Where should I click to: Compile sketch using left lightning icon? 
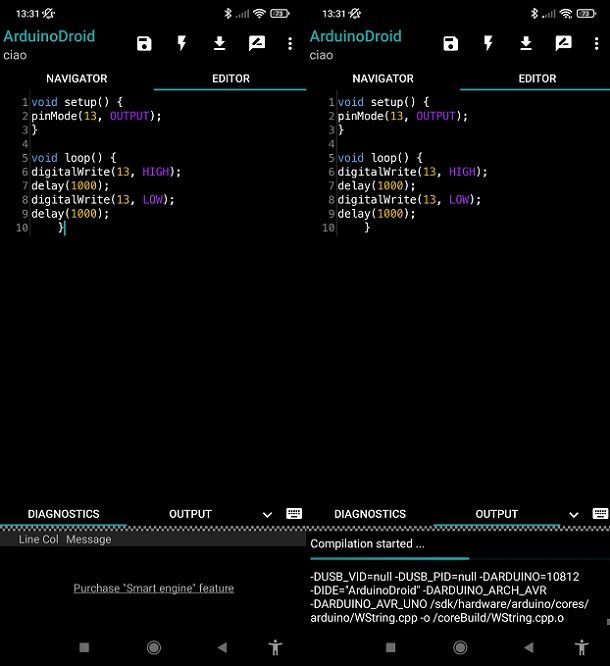coord(182,43)
